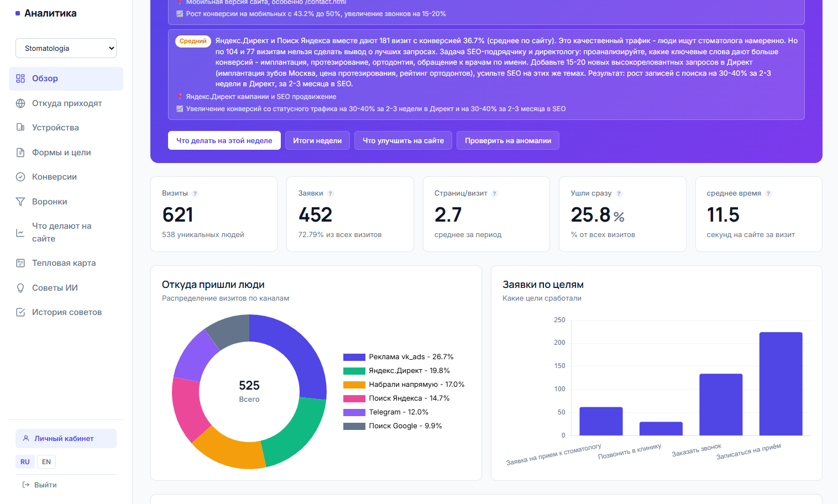Go to Советы ИИ
838x504 pixels.
pos(66,288)
